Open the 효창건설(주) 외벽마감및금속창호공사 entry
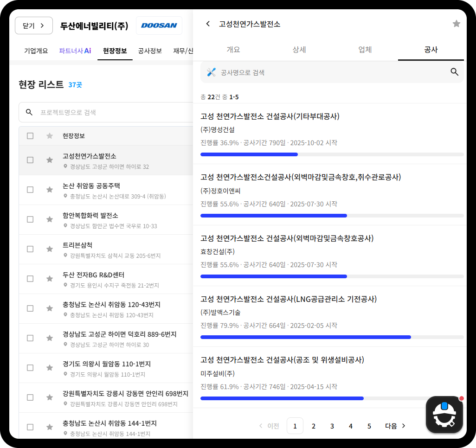 pyautogui.click(x=330, y=256)
